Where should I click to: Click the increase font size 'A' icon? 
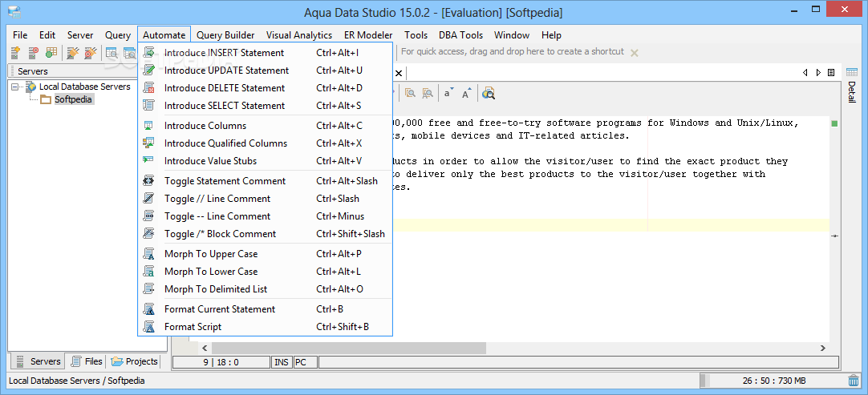467,93
